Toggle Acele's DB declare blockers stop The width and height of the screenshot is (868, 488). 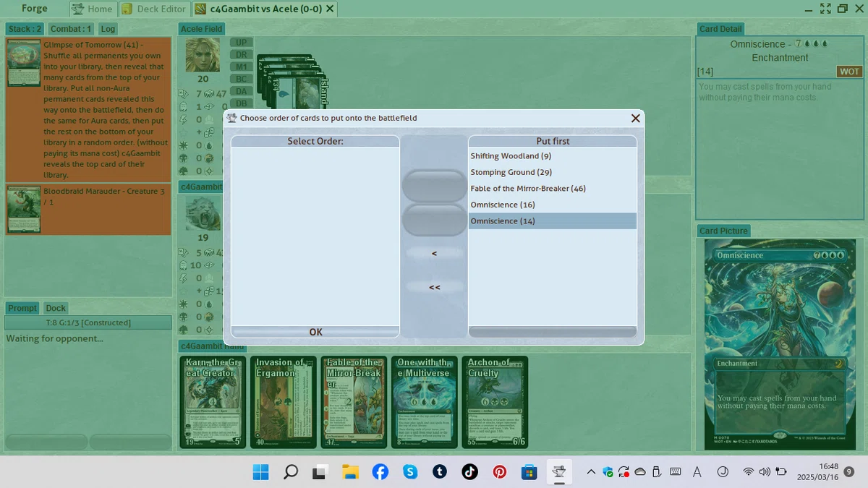click(242, 103)
